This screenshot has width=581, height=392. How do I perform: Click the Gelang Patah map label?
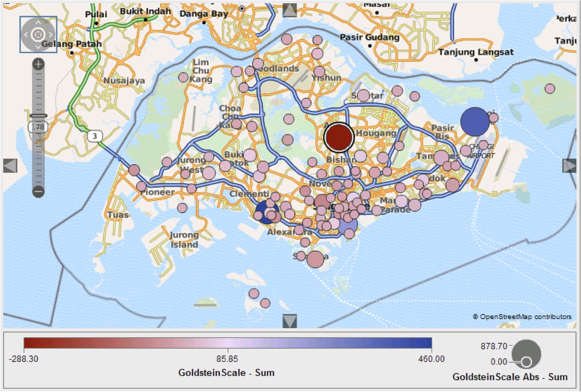(72, 44)
